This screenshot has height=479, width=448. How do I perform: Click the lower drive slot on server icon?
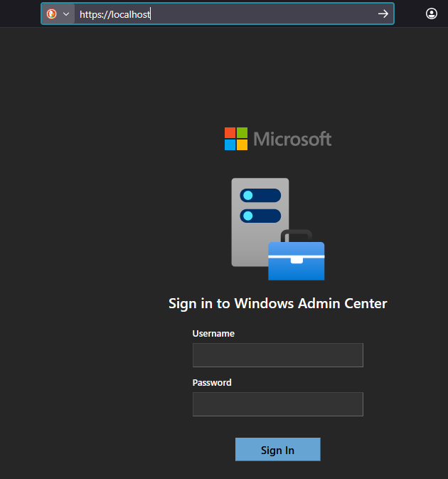click(x=260, y=215)
